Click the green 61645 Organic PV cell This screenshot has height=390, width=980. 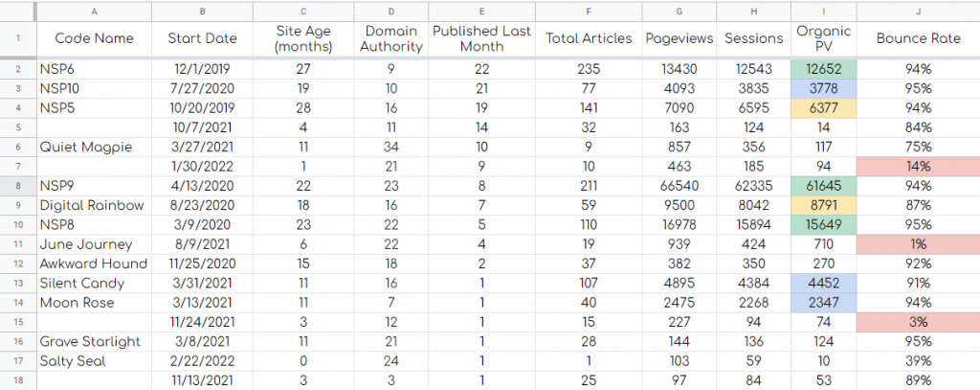(824, 186)
